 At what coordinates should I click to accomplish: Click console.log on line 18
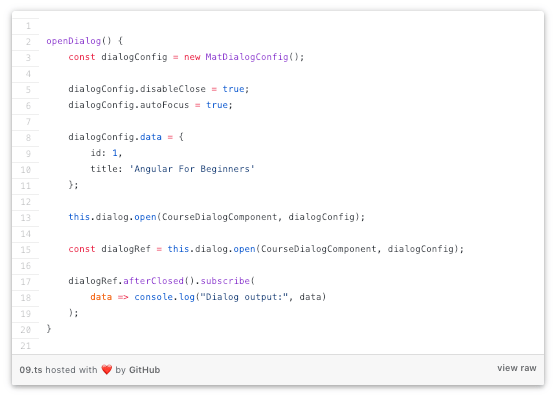(x=164, y=297)
